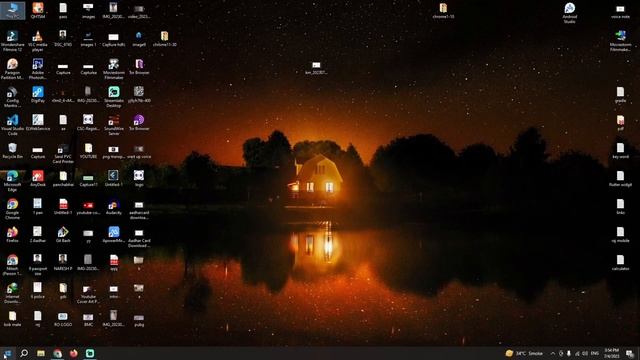This screenshot has width=640, height=360.
Task: Select the DigiPay desktop icon
Action: (x=38, y=94)
